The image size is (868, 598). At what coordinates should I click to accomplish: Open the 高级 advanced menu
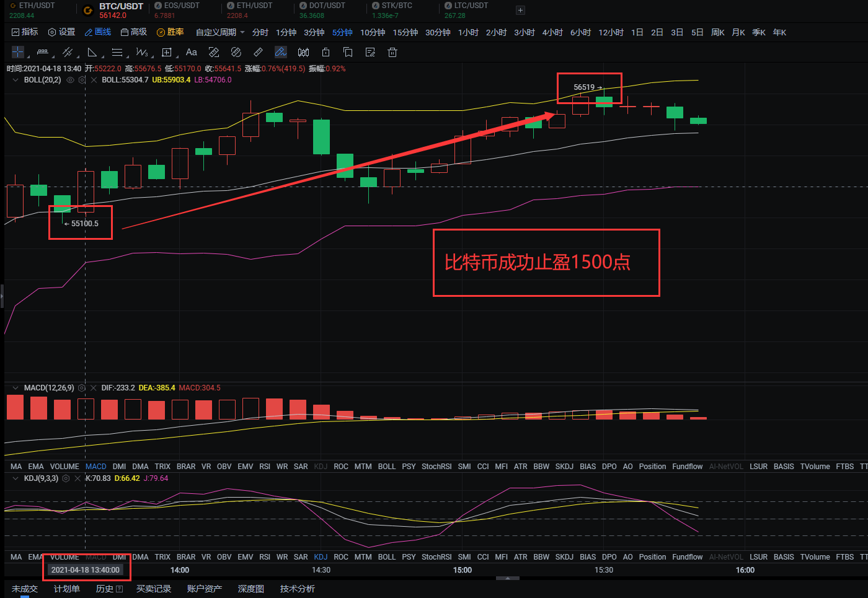[x=134, y=32]
